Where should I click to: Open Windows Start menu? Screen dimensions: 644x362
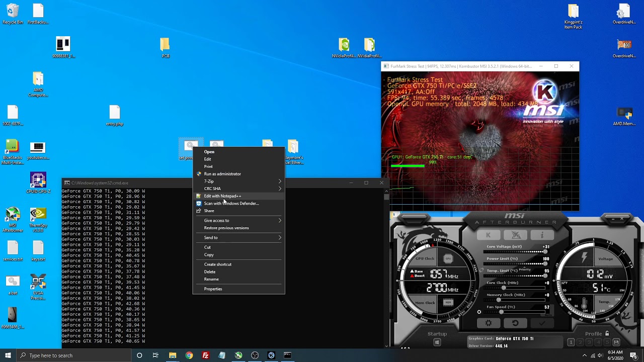pos(8,355)
